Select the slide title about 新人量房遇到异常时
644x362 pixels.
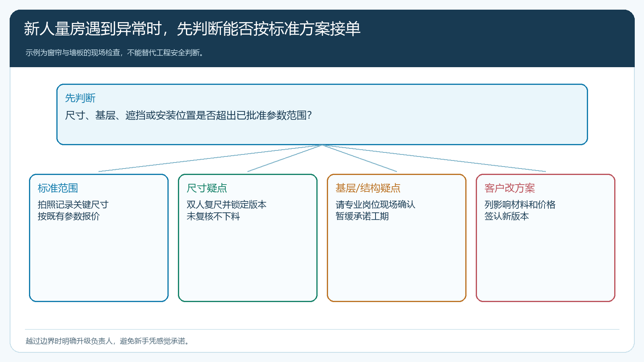pos(192,29)
